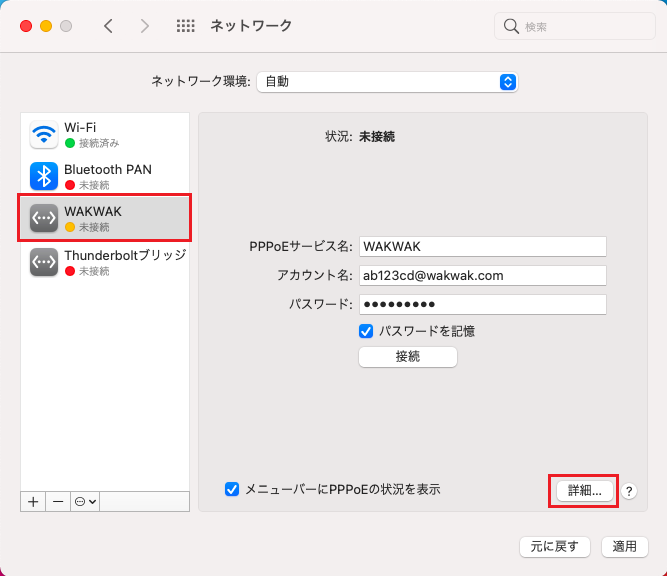Click the パスワード field
Image resolution: width=667 pixels, height=576 pixels.
pyautogui.click(x=483, y=305)
